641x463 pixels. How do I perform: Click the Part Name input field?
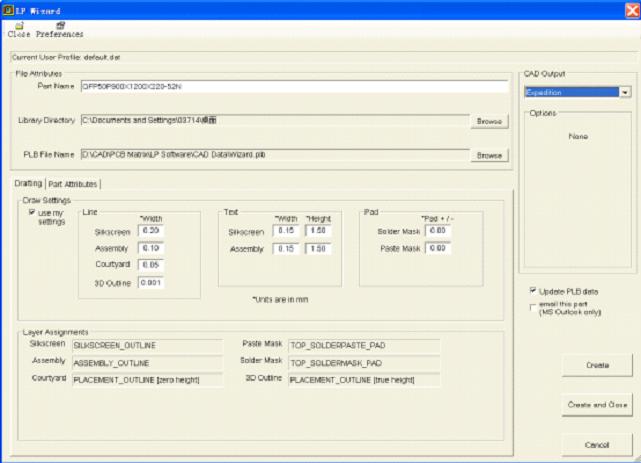coord(294,87)
